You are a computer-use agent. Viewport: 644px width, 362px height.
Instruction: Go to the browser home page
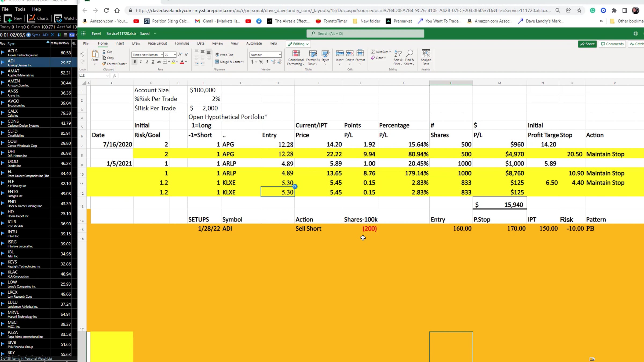[117, 10]
